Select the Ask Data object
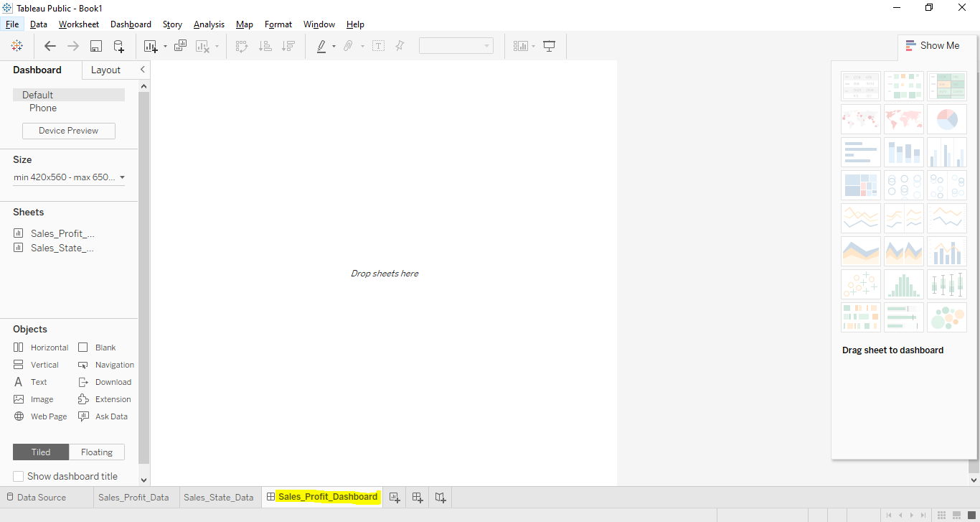 click(103, 416)
